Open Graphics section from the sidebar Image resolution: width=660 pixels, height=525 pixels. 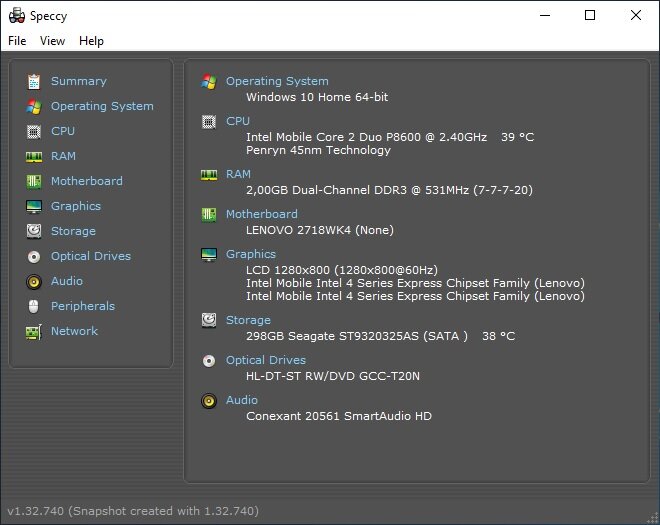(76, 206)
